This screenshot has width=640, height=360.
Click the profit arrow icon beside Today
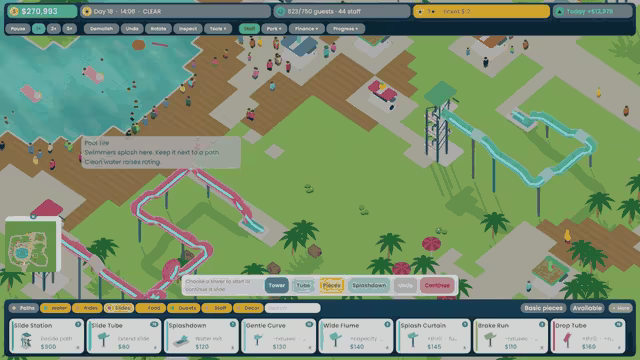(560, 11)
